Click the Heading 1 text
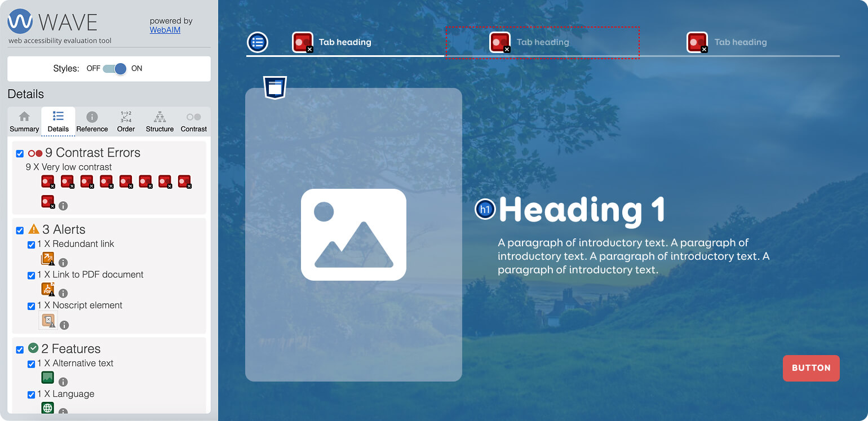Viewport: 868px width, 421px height. (582, 210)
